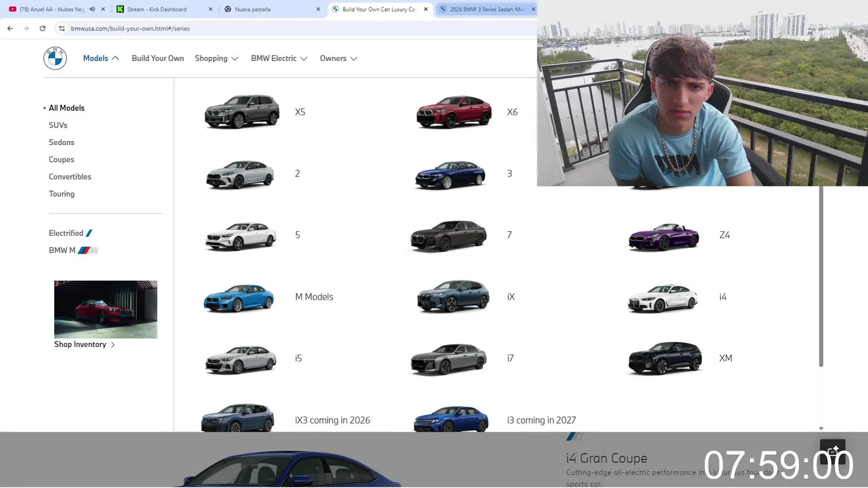Image resolution: width=868 pixels, height=488 pixels.
Task: Click the Kick Dashboard tab favicon
Action: (120, 9)
